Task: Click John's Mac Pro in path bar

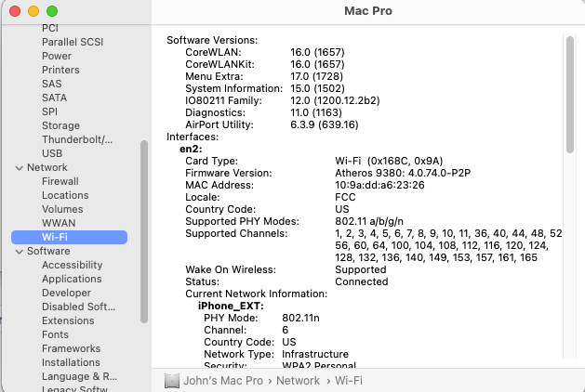Action: (x=221, y=381)
